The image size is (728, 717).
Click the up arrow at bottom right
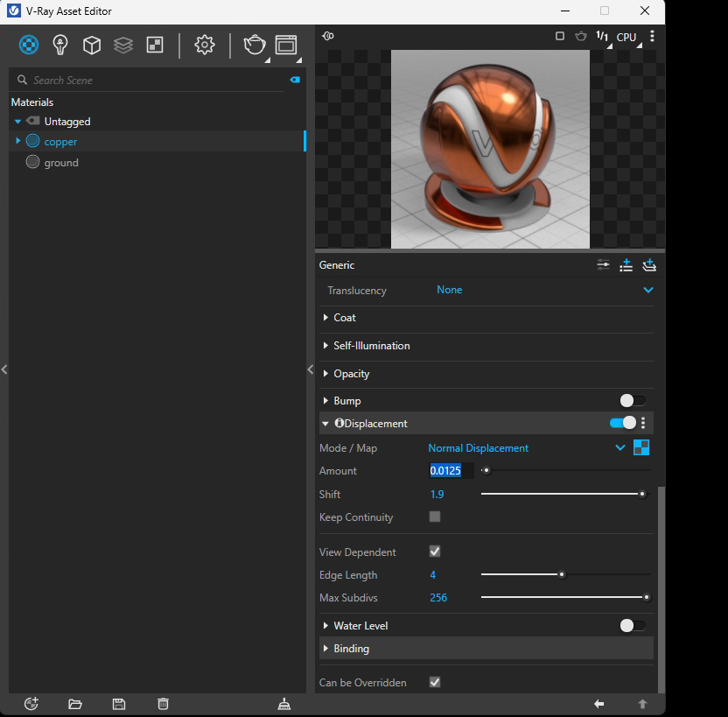coord(642,704)
